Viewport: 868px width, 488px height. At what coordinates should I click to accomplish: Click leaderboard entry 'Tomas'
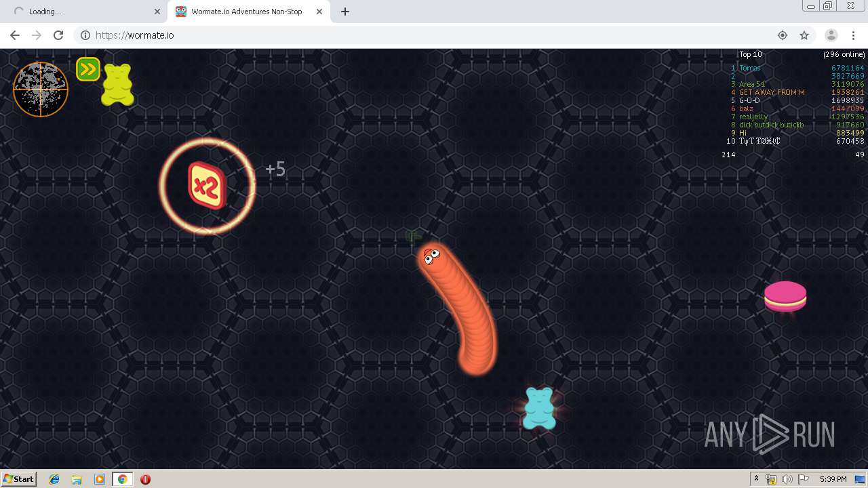coord(750,68)
